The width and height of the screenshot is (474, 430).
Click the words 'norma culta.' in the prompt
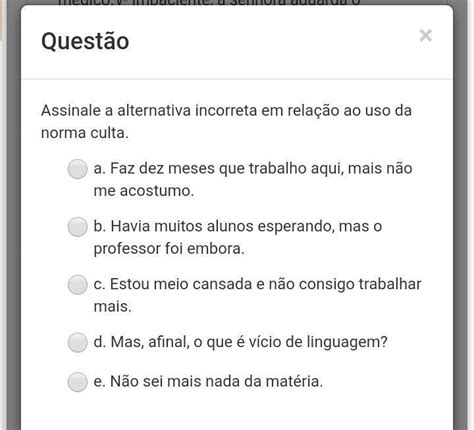[x=85, y=133]
